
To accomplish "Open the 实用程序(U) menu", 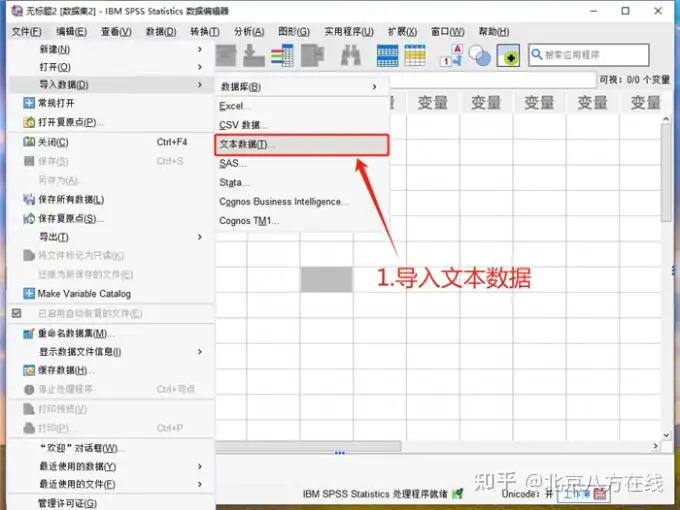I will [349, 32].
